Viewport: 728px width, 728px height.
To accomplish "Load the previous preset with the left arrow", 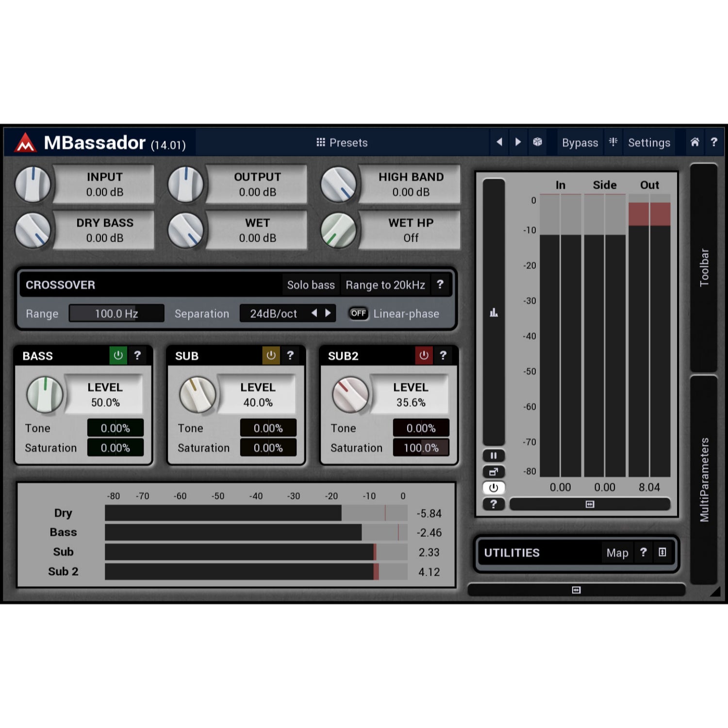I will pyautogui.click(x=499, y=142).
